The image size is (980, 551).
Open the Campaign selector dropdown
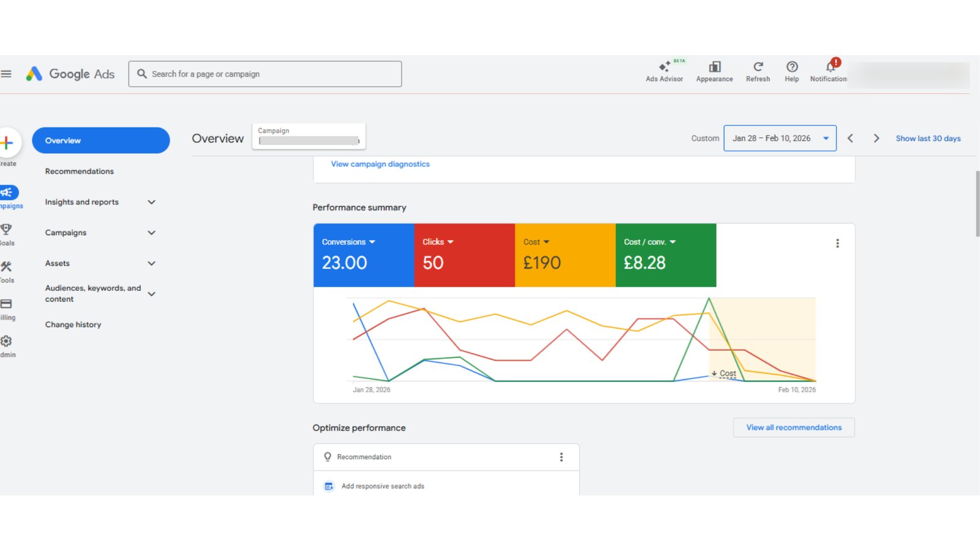(309, 136)
